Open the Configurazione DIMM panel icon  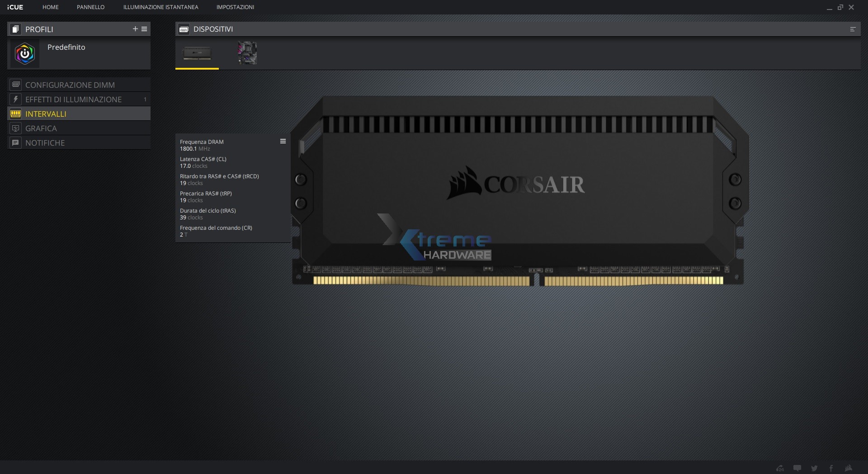pyautogui.click(x=16, y=85)
